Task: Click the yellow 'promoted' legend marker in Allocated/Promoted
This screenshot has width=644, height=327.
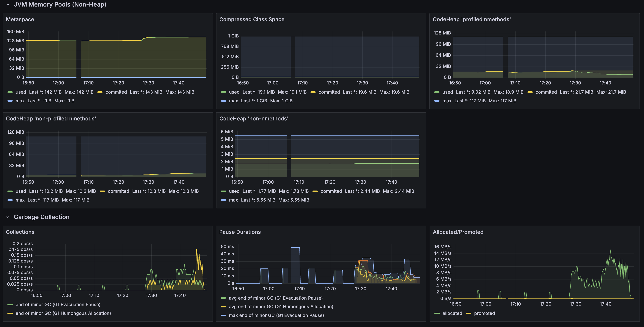Action: point(469,313)
